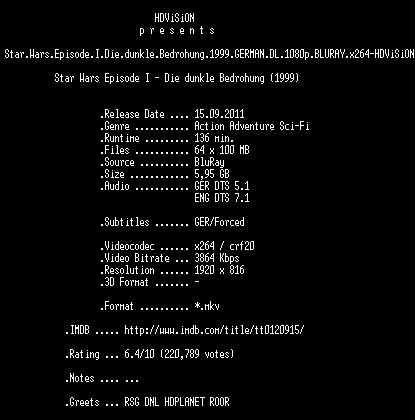Viewport: 415px width, 420px height.
Task: Click the Resolution value 1920 x 816
Action: point(219,270)
